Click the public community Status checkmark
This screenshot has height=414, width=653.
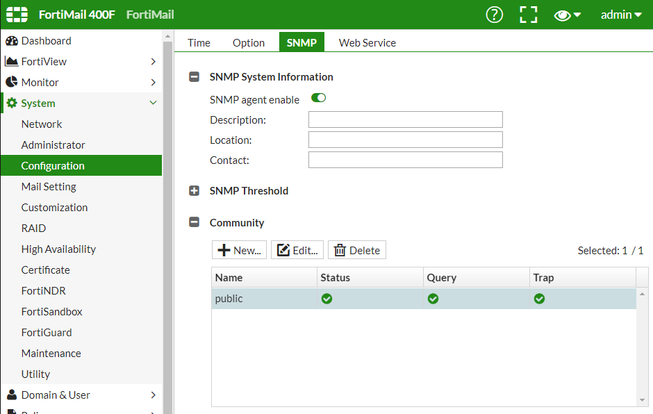click(326, 298)
